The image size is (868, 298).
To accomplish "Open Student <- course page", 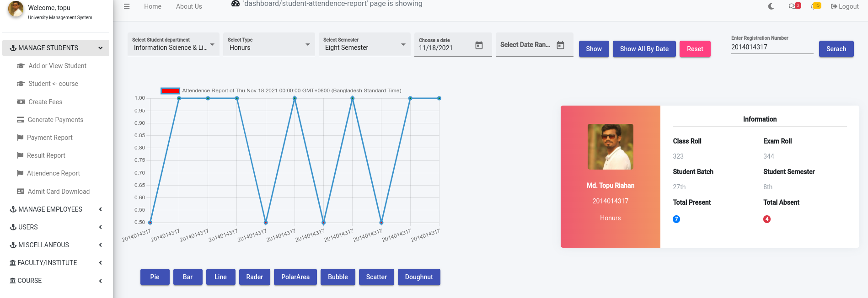I will pyautogui.click(x=53, y=84).
